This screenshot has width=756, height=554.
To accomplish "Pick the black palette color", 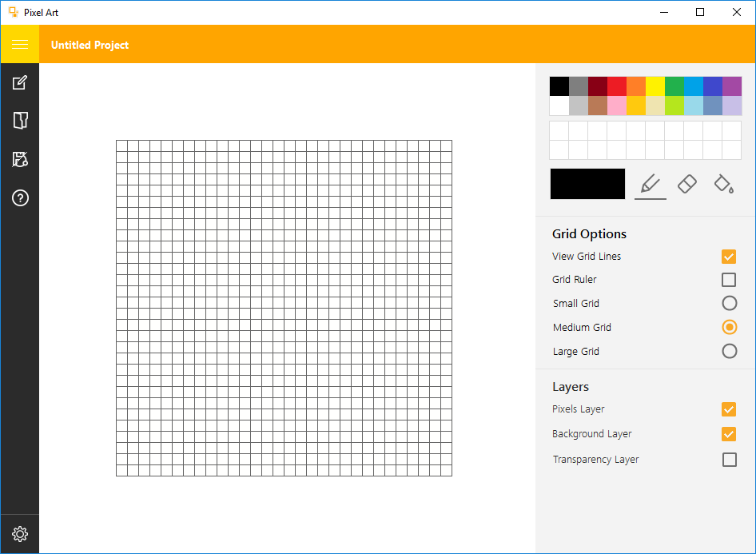I will coord(559,86).
